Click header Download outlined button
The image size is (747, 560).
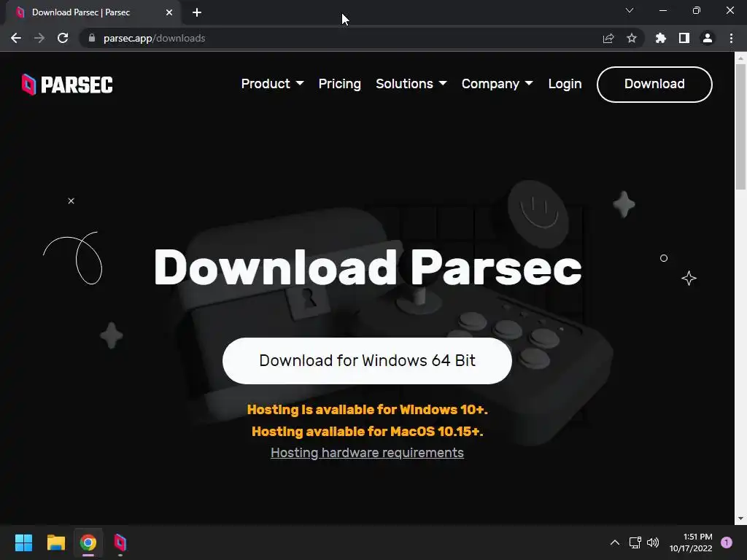point(654,85)
